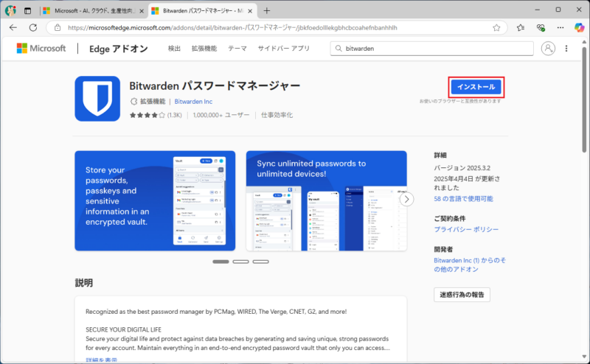Click the インストール button
Viewport: 590px width, 364px height.
476,87
